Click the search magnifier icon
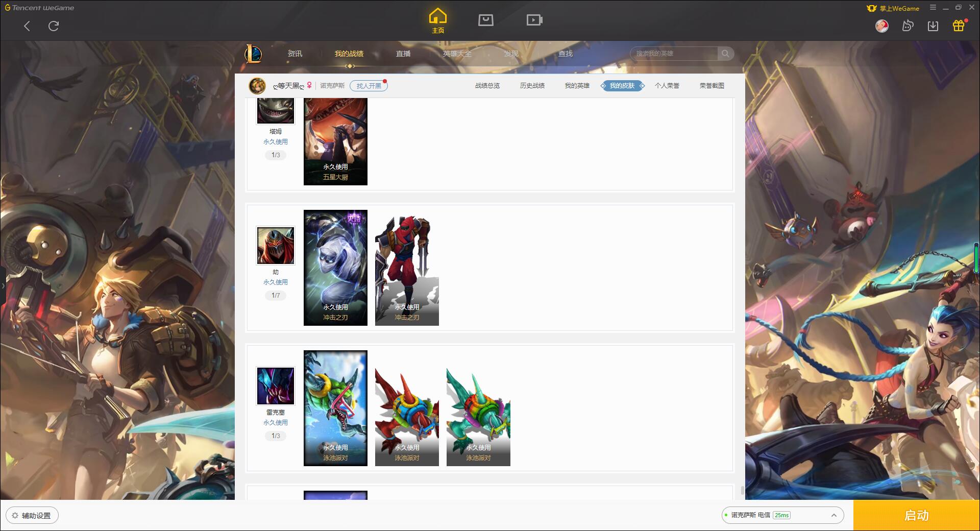This screenshot has height=531, width=980. tap(725, 54)
